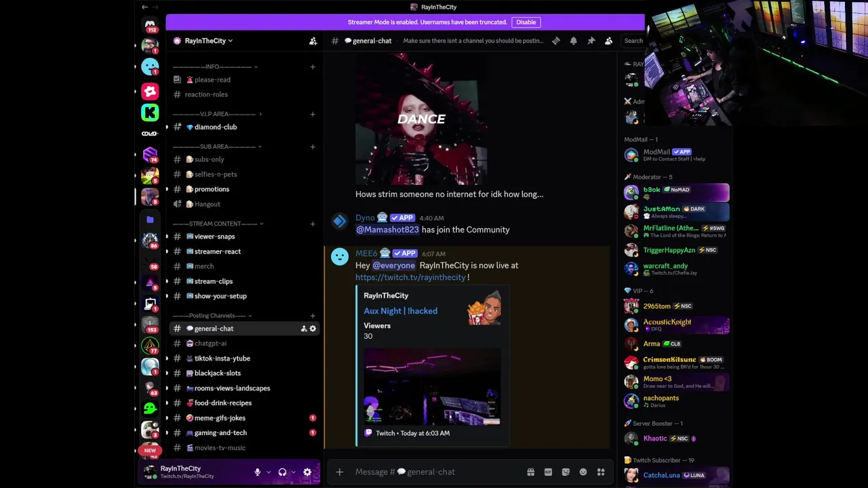
Task: Open the reaction-roles channel
Action: (x=245, y=94)
